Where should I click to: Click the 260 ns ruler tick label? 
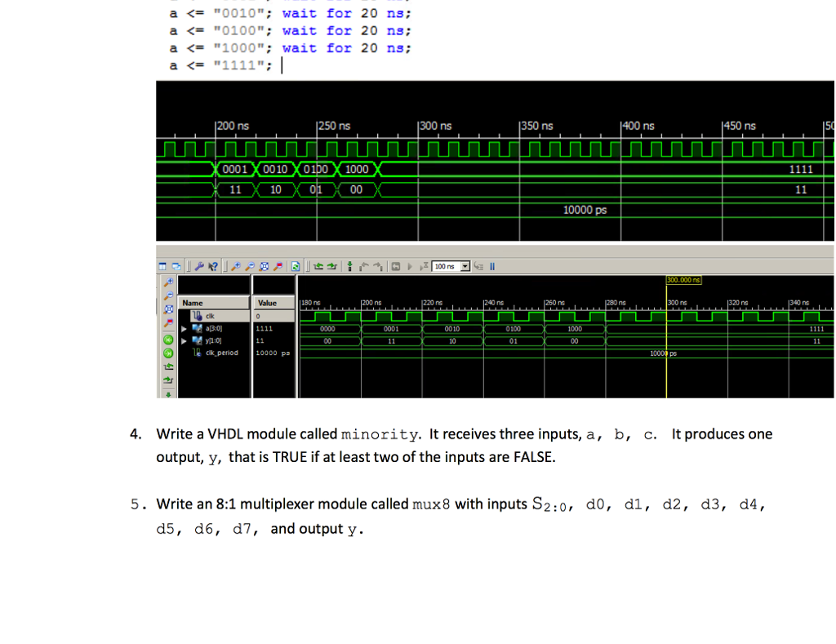pos(555,303)
